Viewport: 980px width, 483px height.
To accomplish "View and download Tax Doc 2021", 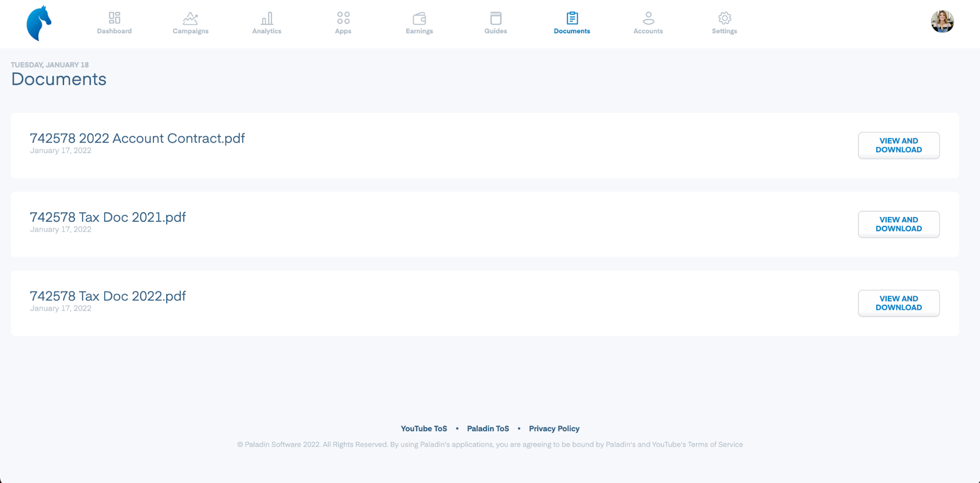I will click(899, 224).
